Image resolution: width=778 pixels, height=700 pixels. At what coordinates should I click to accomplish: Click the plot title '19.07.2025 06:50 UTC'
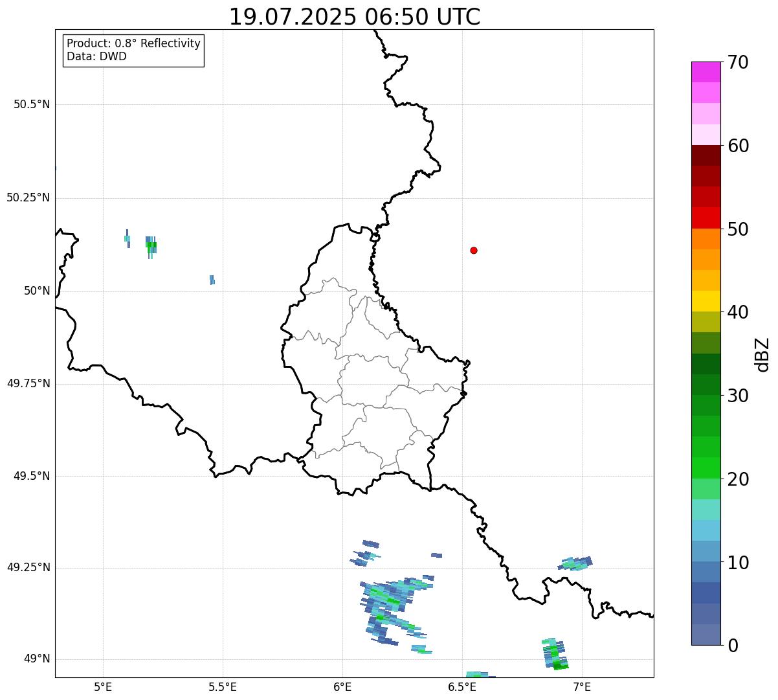coord(355,17)
